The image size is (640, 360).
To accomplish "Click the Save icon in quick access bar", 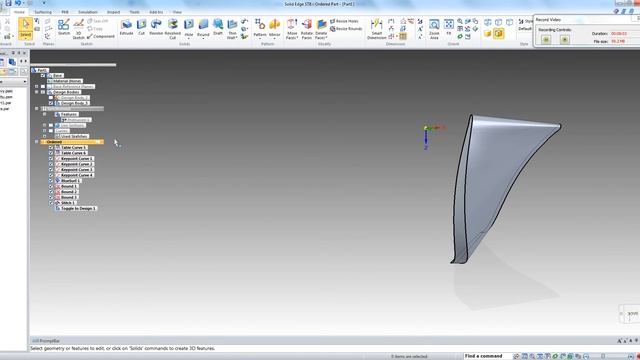I will [8, 3].
